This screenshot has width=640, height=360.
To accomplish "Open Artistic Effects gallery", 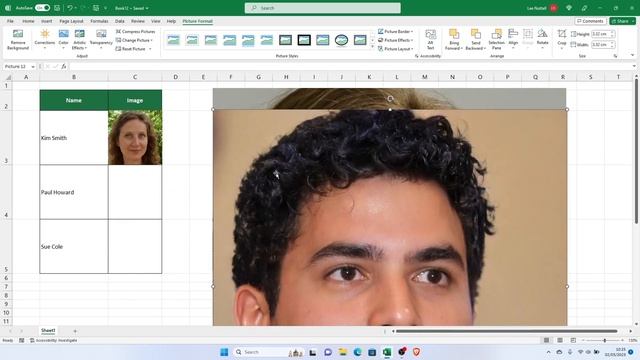I will [x=80, y=40].
